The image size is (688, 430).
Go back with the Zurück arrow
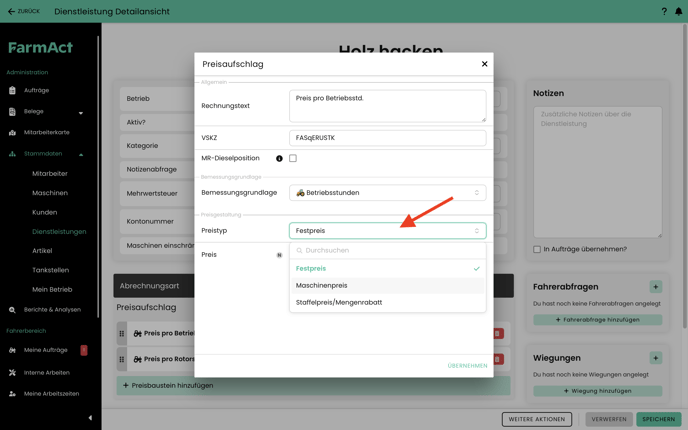tap(24, 11)
